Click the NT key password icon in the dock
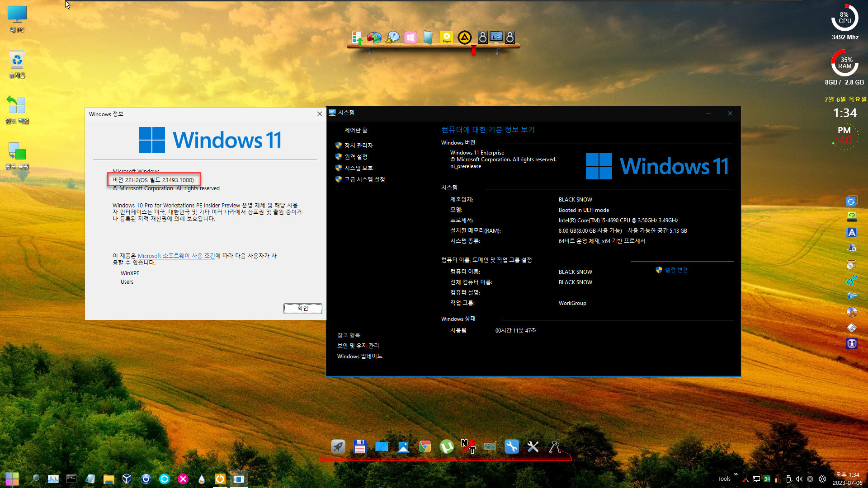This screenshot has height=488, width=868. pyautogui.click(x=468, y=447)
